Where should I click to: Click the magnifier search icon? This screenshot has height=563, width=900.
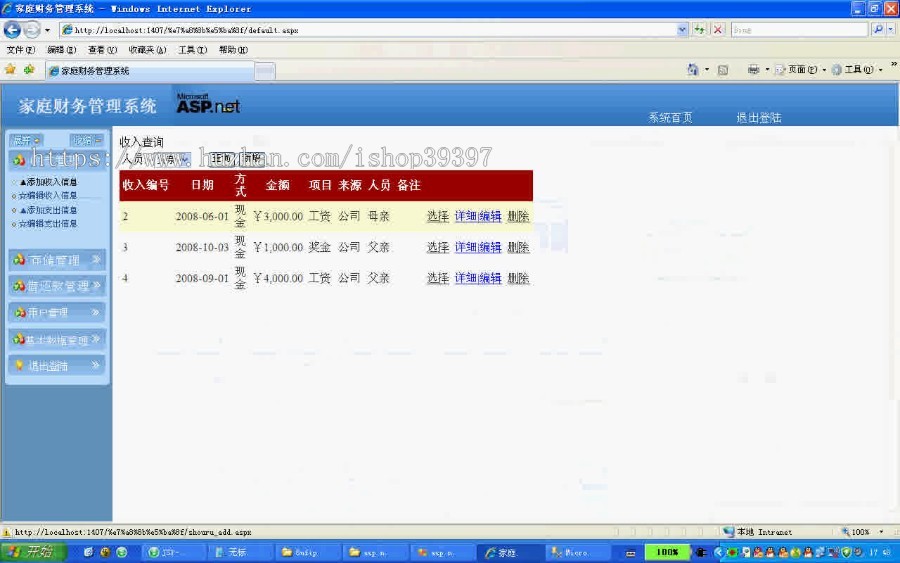coord(878,30)
